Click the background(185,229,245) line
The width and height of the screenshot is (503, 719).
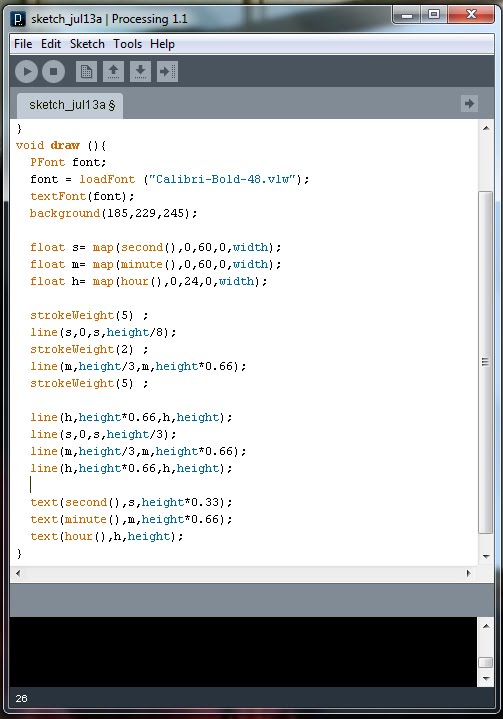[113, 213]
